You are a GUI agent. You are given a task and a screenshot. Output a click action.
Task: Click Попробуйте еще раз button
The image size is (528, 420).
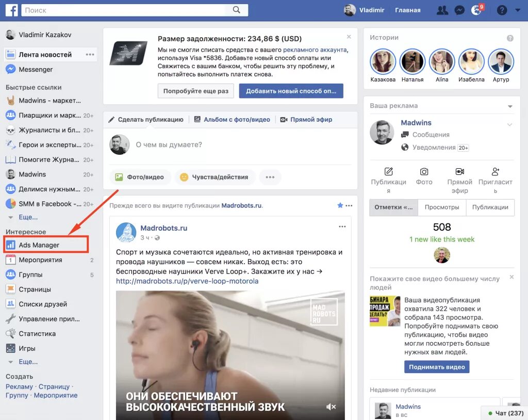195,91
